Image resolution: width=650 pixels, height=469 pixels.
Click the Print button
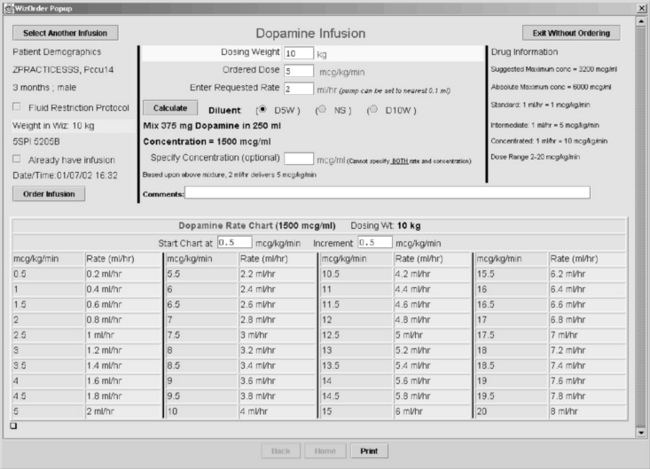pyautogui.click(x=368, y=451)
